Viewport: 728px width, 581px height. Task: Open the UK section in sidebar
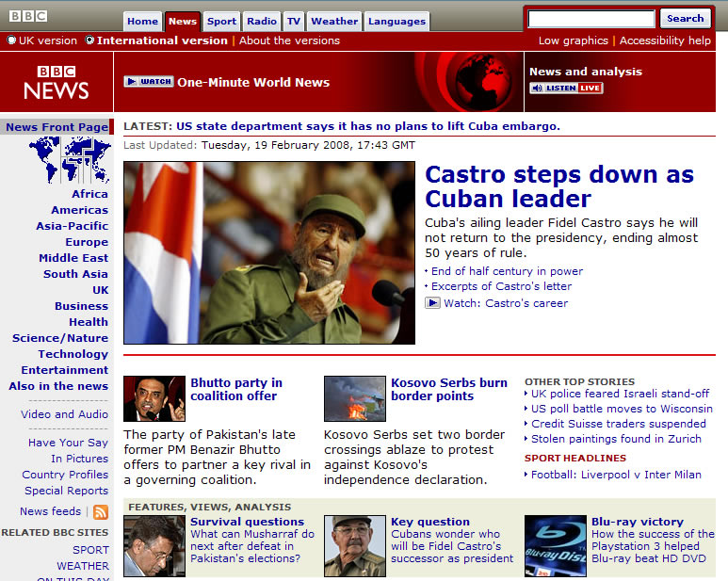(100, 290)
